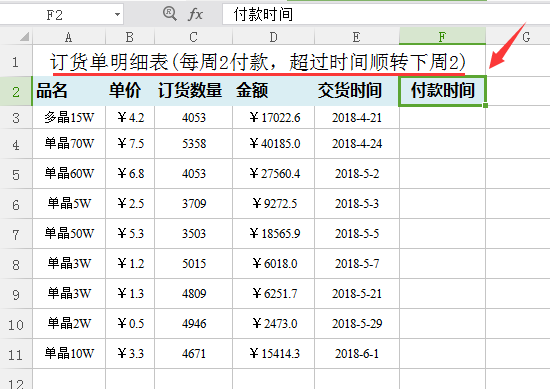Open the Insert Function fx button

tap(195, 15)
